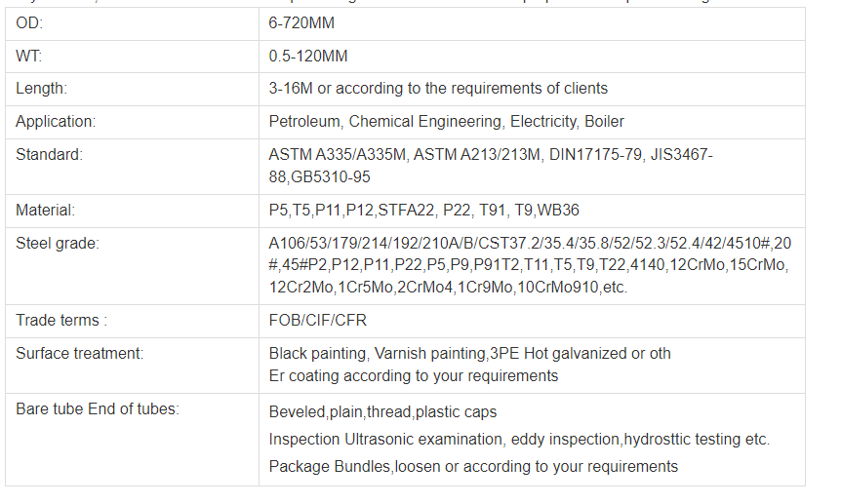Image resolution: width=842 pixels, height=504 pixels.
Task: Click the "FOB/CIF/CFR" value cell
Action: (x=318, y=320)
